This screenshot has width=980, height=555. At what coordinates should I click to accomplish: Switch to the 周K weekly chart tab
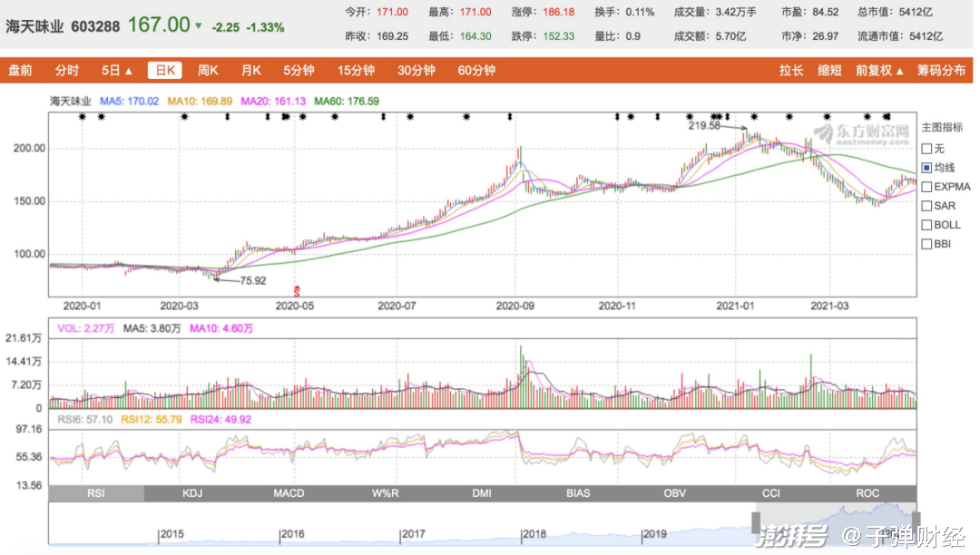(208, 71)
